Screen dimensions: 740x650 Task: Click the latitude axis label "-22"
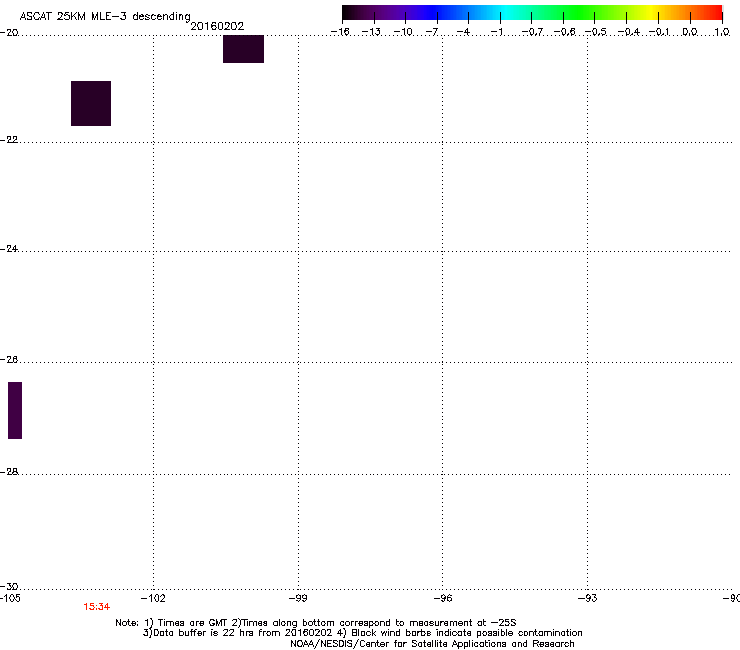[9, 140]
